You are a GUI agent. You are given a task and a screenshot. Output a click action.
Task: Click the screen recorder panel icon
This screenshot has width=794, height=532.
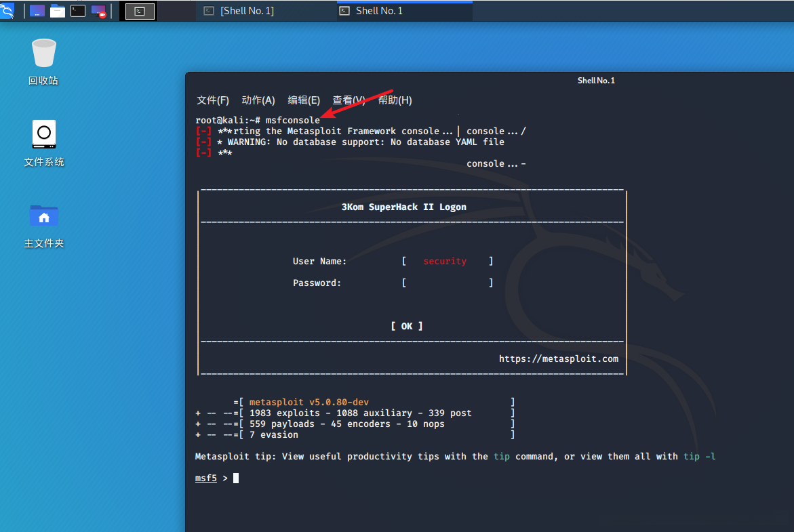[98, 11]
